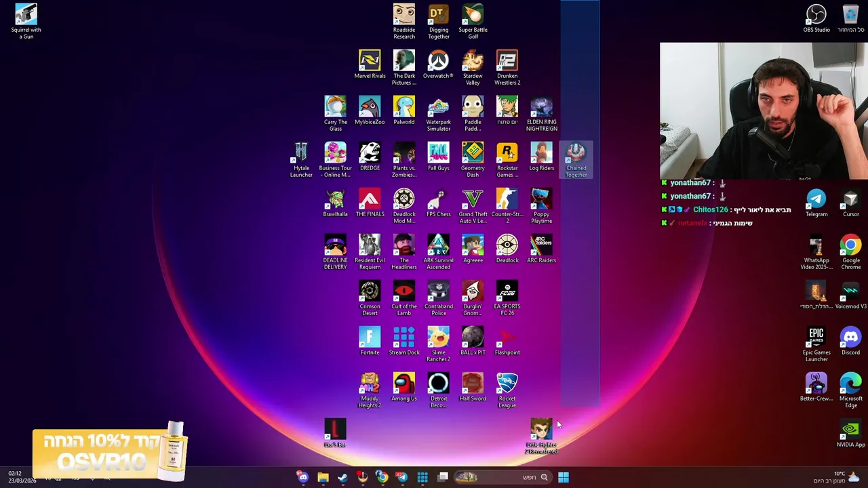Open the Cult of the Lamb icon
The width and height of the screenshot is (868, 488).
(x=404, y=298)
